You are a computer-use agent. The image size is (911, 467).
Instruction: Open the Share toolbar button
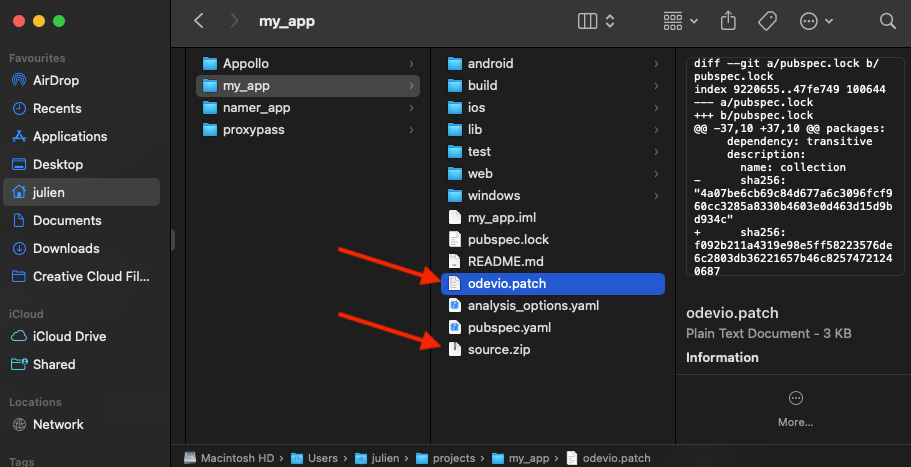[x=728, y=21]
